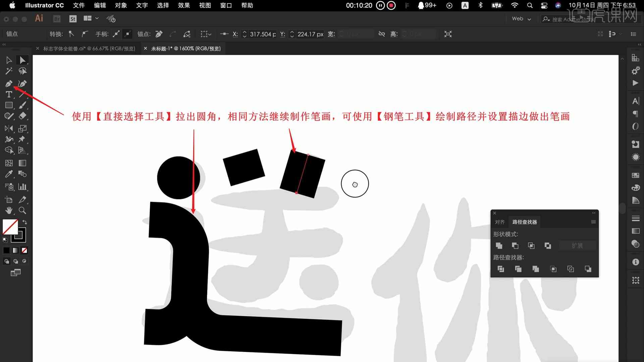Switch to 对齐 tab in panel
Image resolution: width=644 pixels, height=362 pixels.
click(499, 222)
